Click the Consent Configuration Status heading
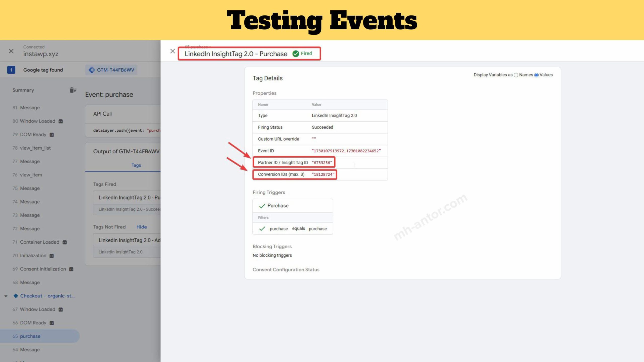Image resolution: width=644 pixels, height=362 pixels. (x=286, y=269)
